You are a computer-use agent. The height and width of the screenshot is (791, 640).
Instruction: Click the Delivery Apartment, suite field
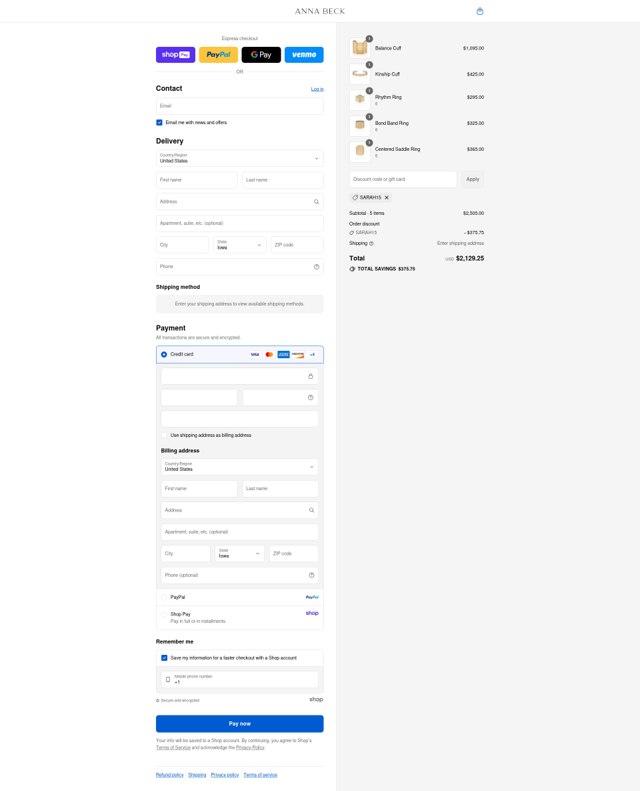tap(240, 223)
